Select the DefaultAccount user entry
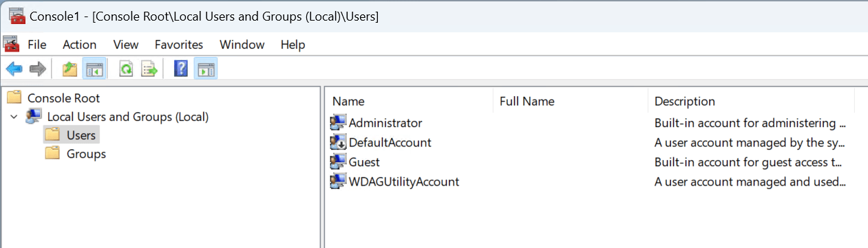This screenshot has width=868, height=248. [390, 142]
